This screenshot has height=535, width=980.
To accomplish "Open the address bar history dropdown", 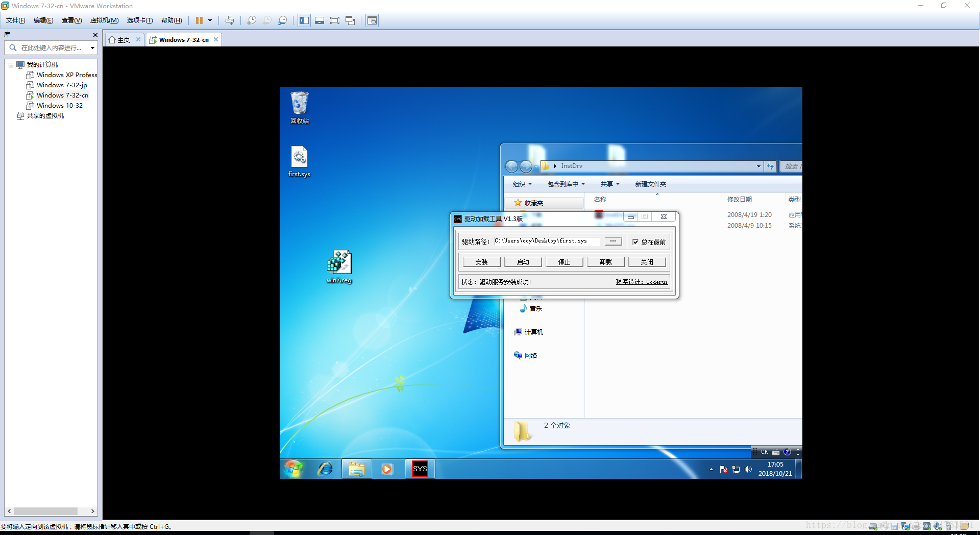I will [758, 166].
